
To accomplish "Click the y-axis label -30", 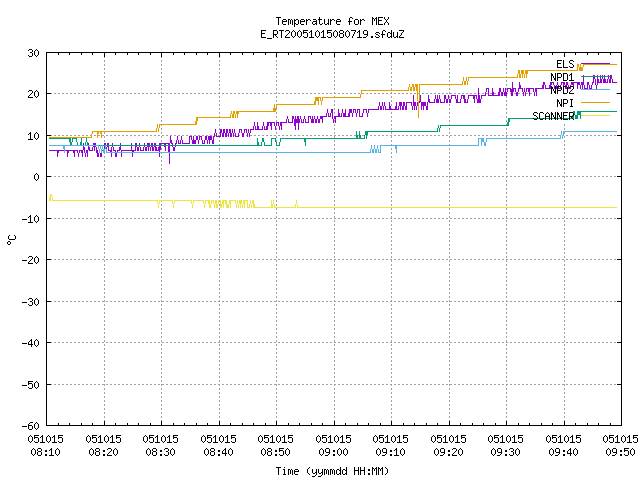I will [x=31, y=302].
